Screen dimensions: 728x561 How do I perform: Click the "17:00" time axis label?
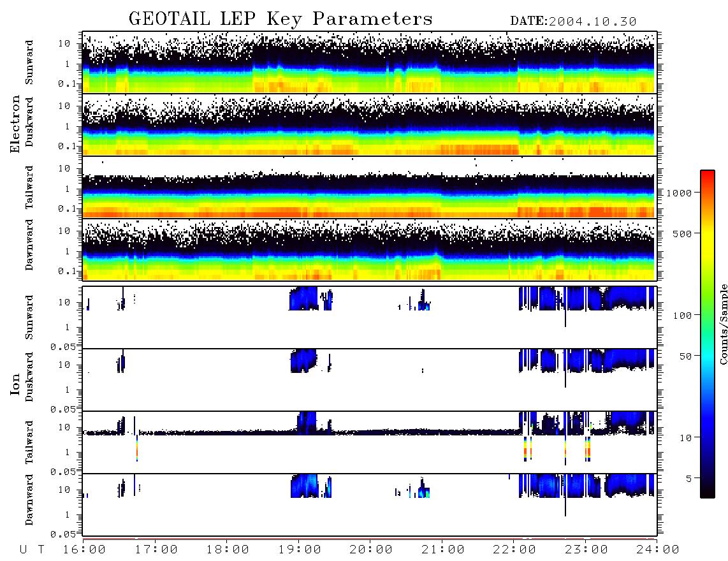click(x=156, y=550)
